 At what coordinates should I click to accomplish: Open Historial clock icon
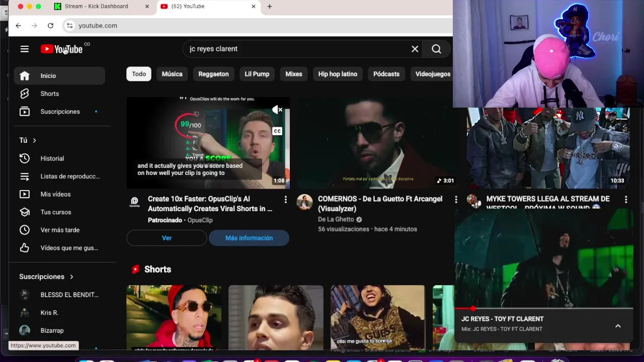tap(25, 158)
